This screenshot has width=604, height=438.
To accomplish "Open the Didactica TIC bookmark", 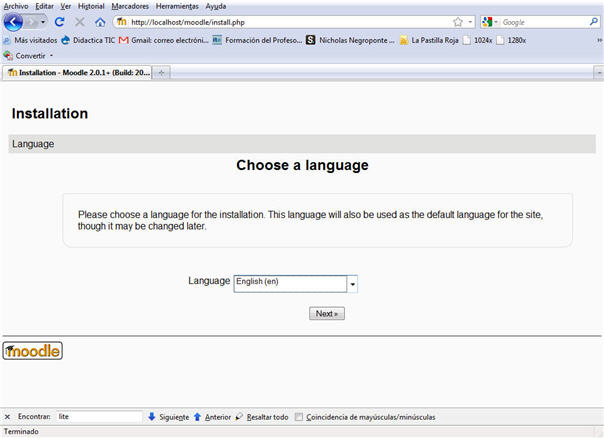I will pos(88,40).
